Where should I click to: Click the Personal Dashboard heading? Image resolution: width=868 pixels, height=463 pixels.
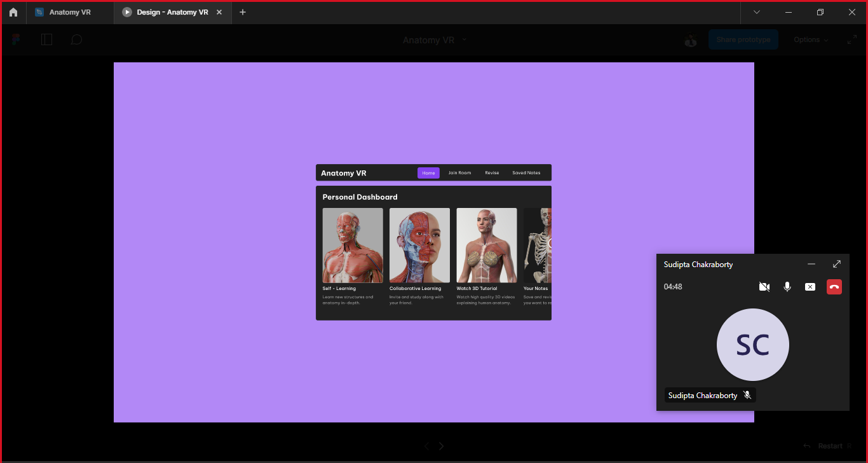click(360, 197)
